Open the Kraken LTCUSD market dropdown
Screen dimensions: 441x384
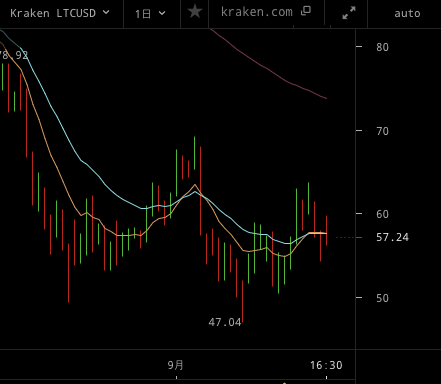(x=60, y=13)
